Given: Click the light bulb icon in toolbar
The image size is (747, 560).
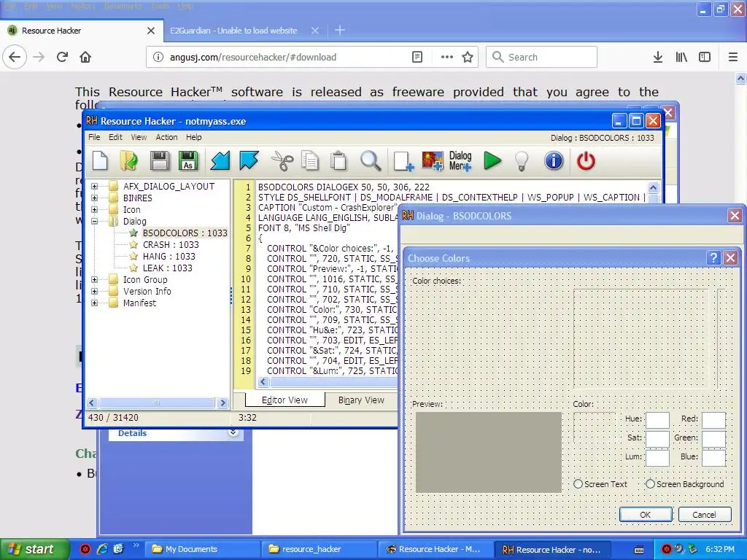Looking at the screenshot, I should pyautogui.click(x=522, y=161).
